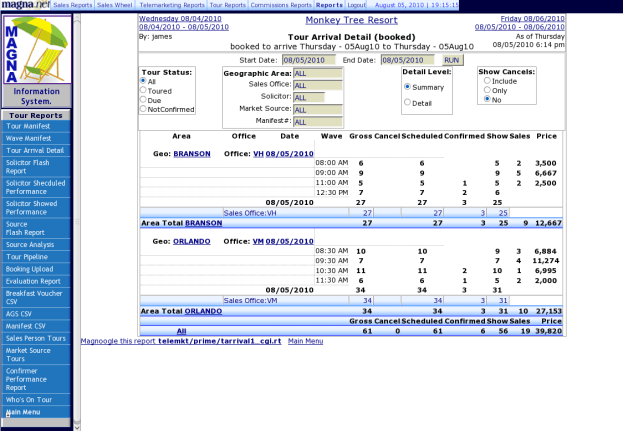623x431 pixels.
Task: Open Solicitor Flash Report sidebar item
Action: tap(36, 167)
